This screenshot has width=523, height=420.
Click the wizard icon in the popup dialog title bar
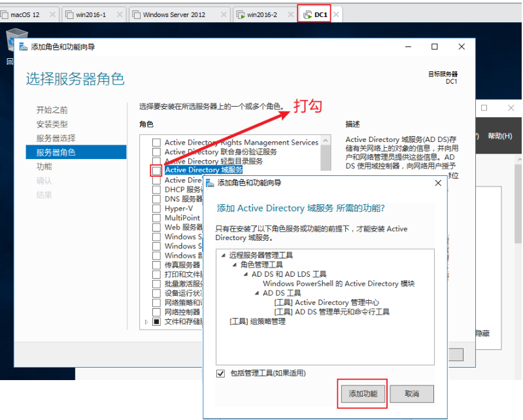210,183
